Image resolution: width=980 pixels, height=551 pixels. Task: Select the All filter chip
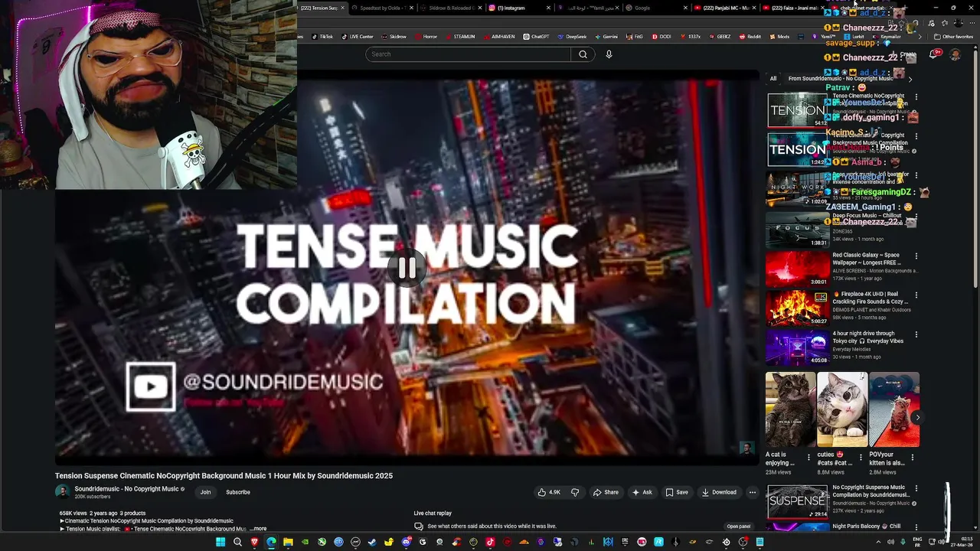[773, 79]
